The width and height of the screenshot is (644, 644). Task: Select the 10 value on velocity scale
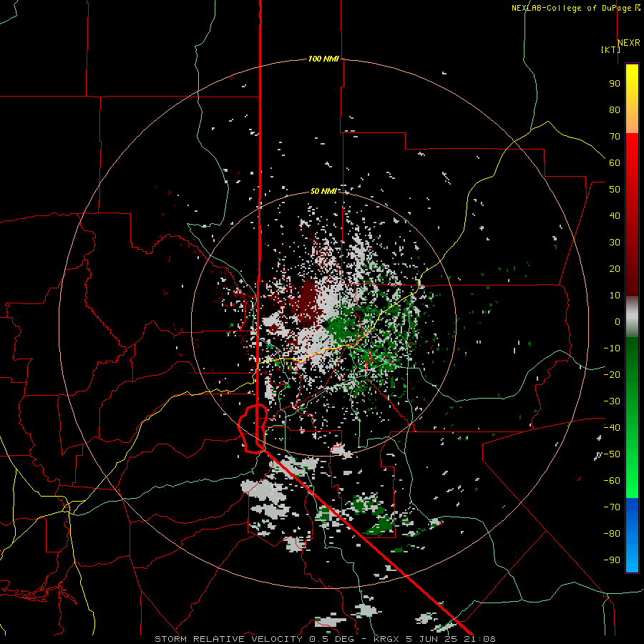615,296
